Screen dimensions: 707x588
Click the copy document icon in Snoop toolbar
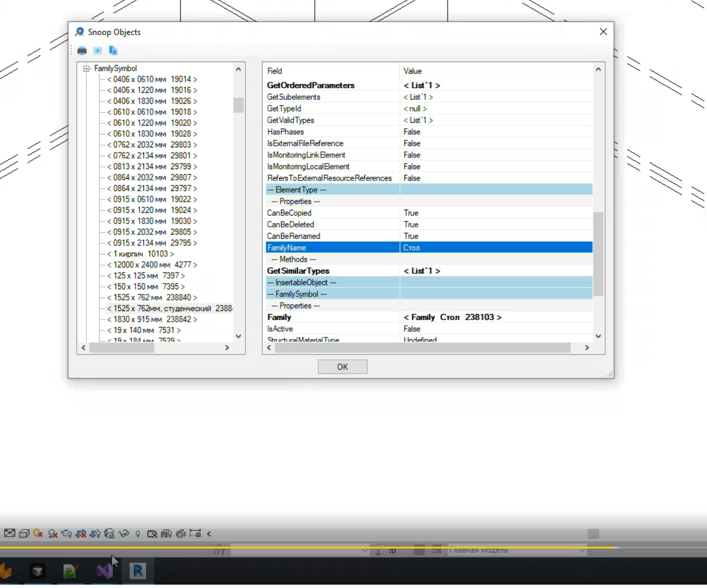coord(113,50)
